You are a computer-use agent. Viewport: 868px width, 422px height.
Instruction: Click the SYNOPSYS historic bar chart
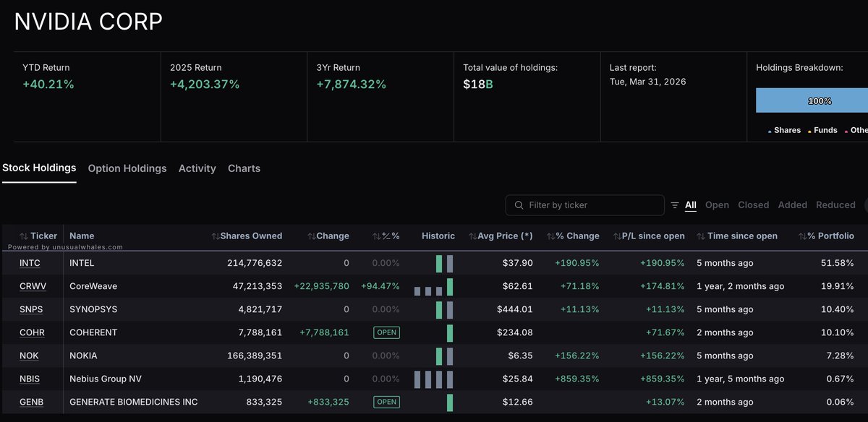tap(444, 310)
